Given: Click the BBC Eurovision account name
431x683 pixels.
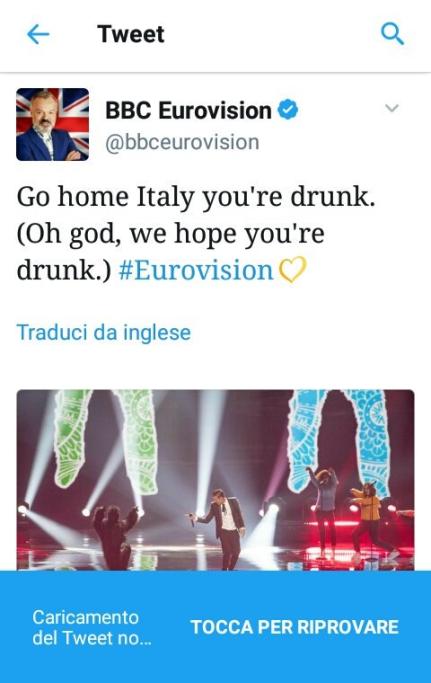Looking at the screenshot, I should (188, 110).
